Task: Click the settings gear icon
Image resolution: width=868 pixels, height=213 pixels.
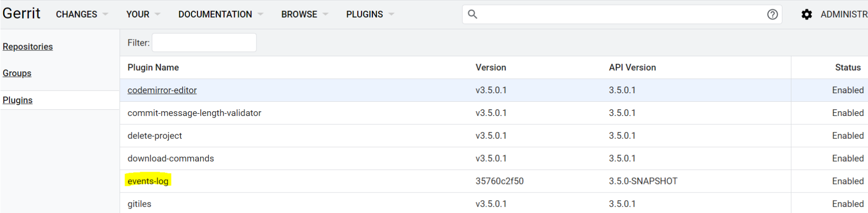Action: (x=807, y=14)
